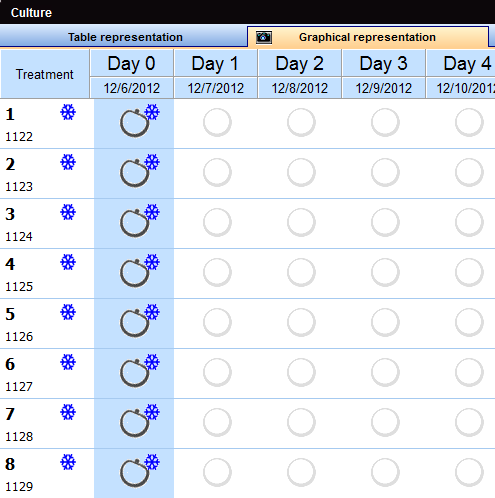Click the Treatment column header
This screenshot has height=498, width=495.
point(45,74)
